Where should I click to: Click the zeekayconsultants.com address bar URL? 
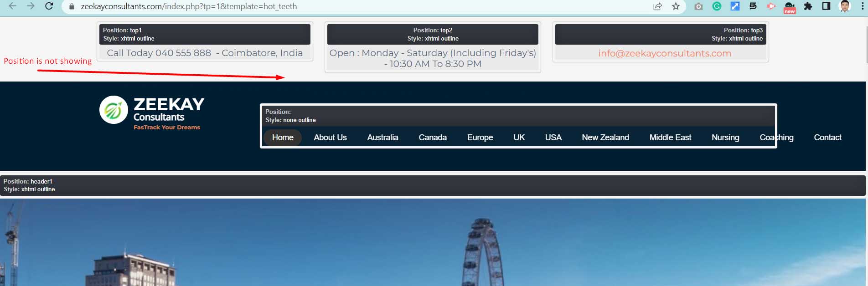[x=189, y=6]
